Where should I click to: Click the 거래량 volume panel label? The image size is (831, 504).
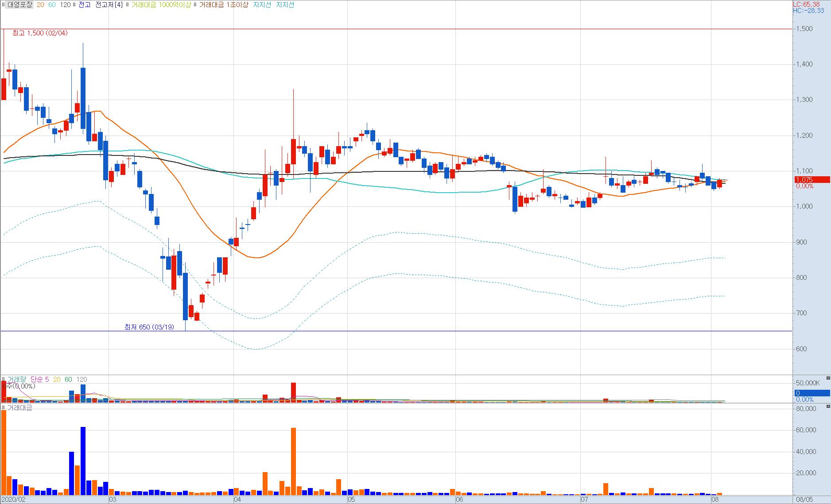pos(17,380)
